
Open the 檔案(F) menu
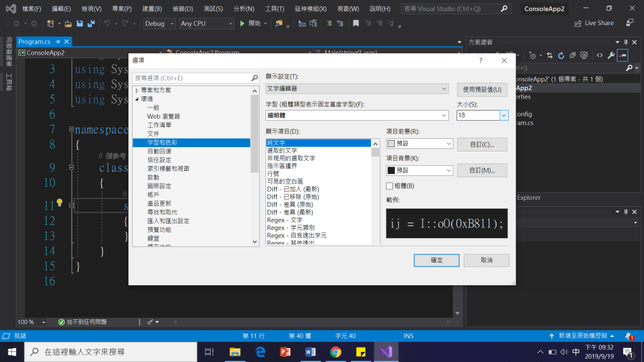click(31, 9)
